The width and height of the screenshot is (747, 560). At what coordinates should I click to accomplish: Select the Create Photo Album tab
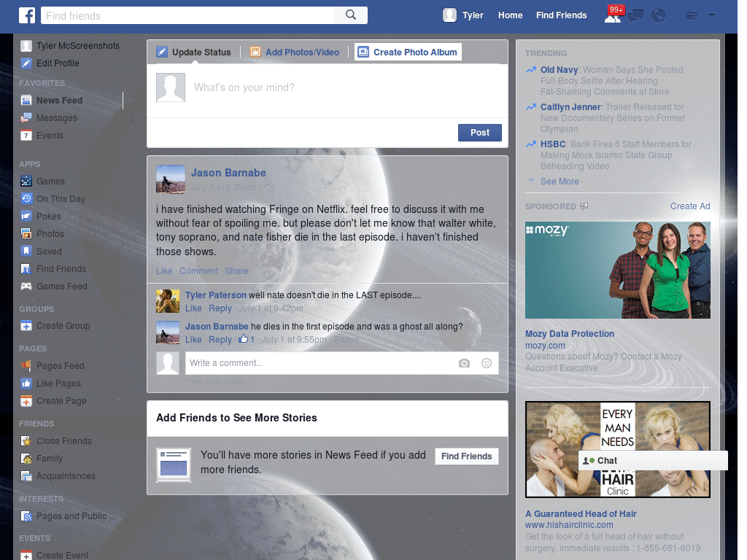(409, 52)
